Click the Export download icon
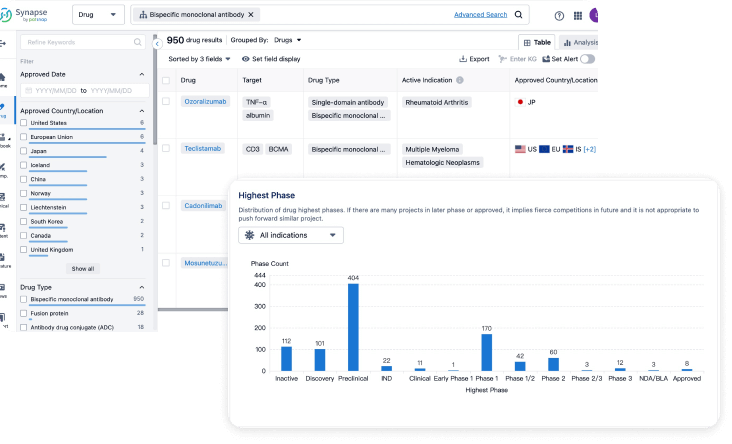 coord(461,59)
